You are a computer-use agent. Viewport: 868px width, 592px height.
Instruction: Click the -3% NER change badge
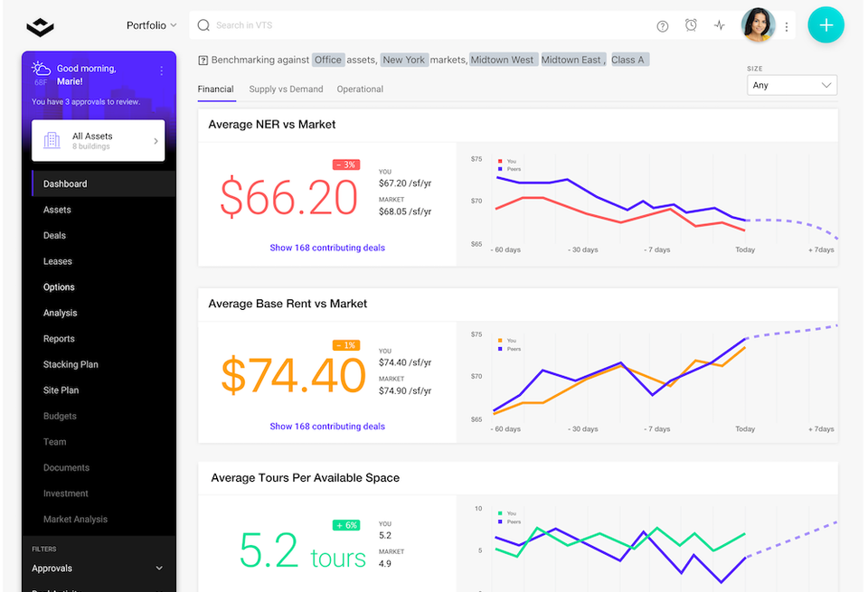tap(346, 164)
